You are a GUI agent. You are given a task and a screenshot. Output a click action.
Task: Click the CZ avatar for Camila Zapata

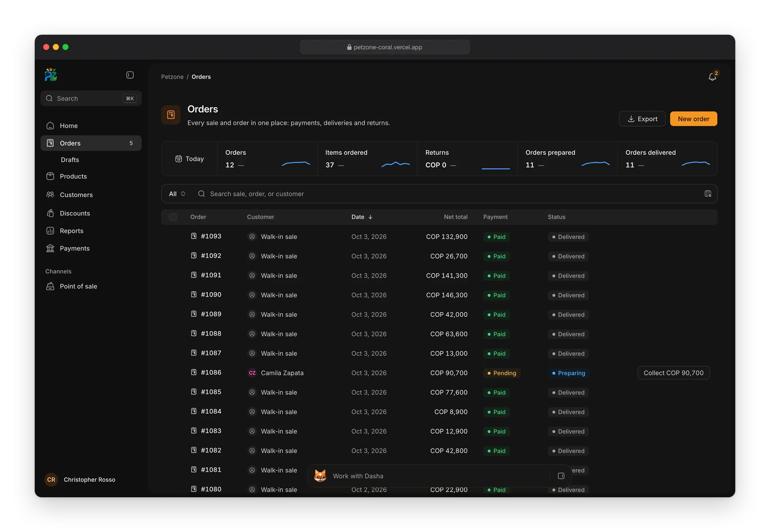(x=252, y=373)
